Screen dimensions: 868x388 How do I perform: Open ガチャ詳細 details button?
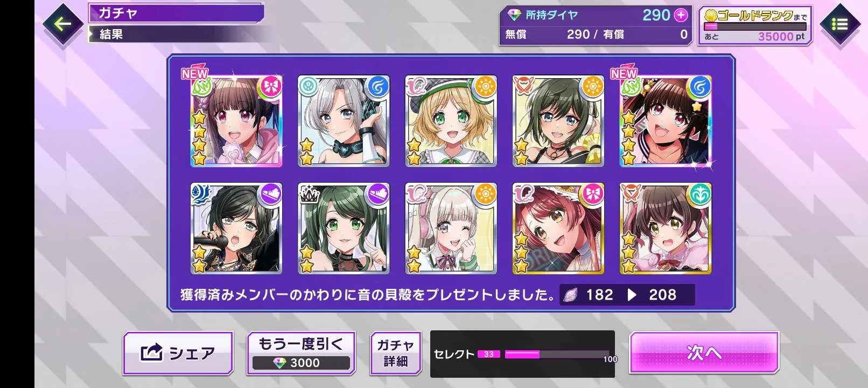pyautogui.click(x=395, y=353)
